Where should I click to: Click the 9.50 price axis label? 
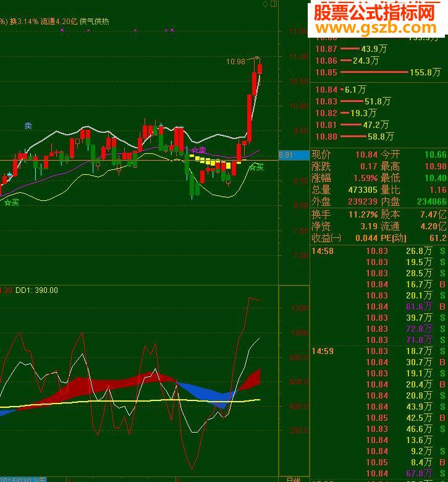[301, 131]
